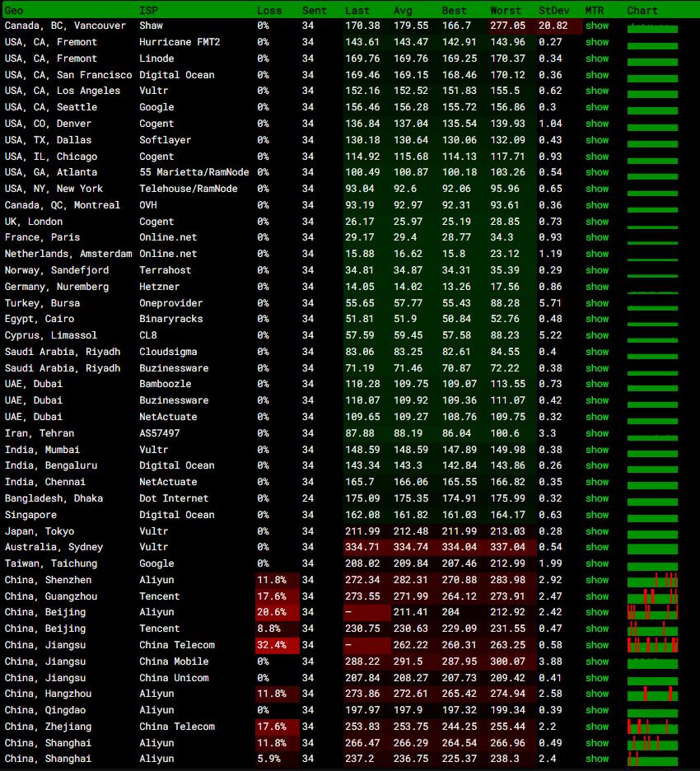Image resolution: width=700 pixels, height=771 pixels.
Task: Select the Beijing Aliyun chart bar
Action: tap(652, 612)
